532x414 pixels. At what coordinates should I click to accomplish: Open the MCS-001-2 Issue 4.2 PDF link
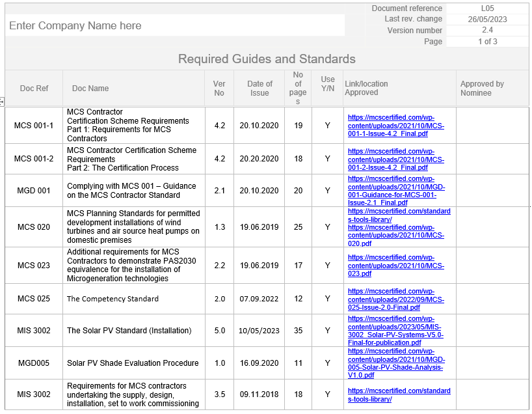(395, 159)
